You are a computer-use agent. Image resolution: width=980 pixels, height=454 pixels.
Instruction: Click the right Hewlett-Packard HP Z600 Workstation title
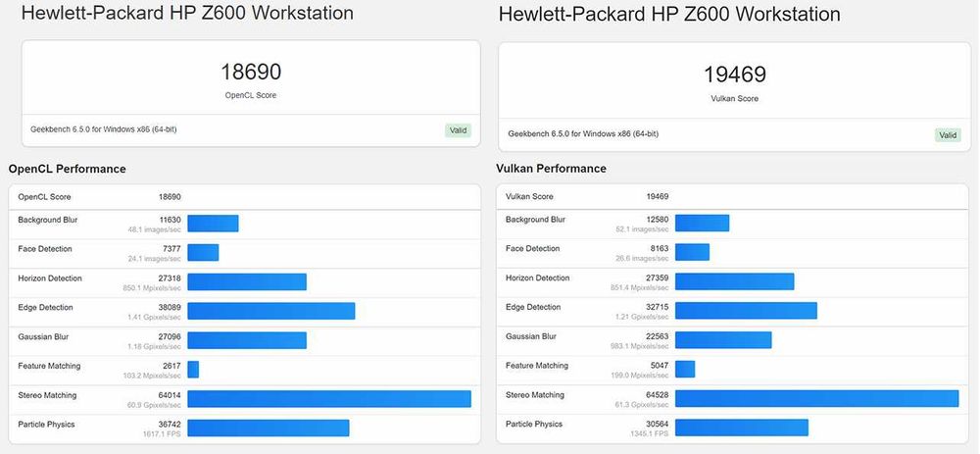click(669, 15)
